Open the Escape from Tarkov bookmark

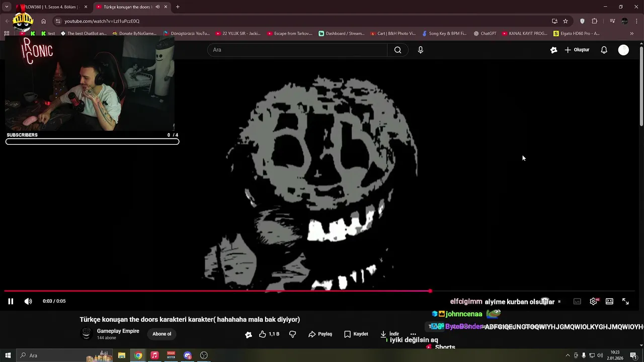coord(290,34)
